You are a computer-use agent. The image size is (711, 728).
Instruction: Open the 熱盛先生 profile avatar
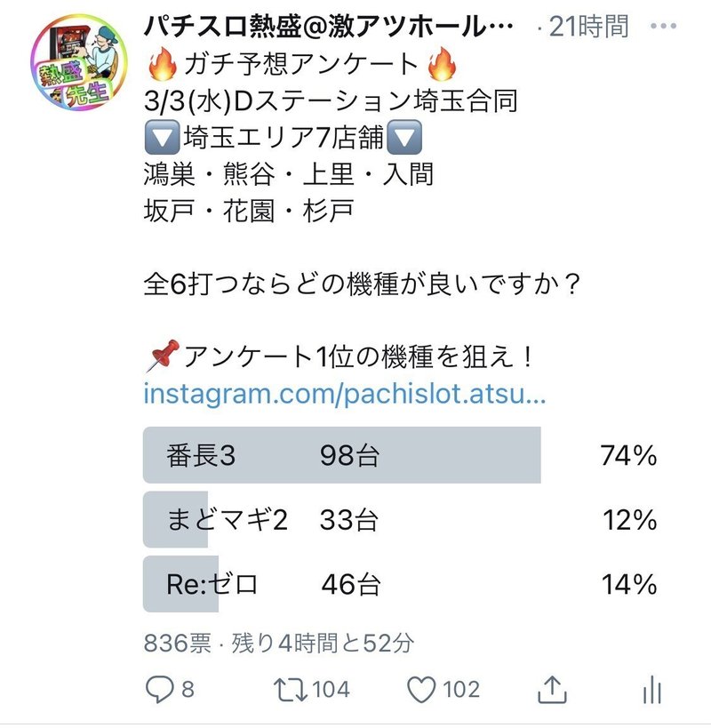73,64
